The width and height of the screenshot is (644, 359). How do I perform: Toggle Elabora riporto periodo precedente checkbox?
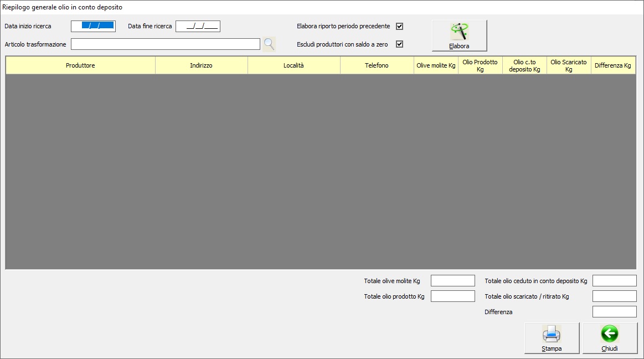(x=399, y=26)
